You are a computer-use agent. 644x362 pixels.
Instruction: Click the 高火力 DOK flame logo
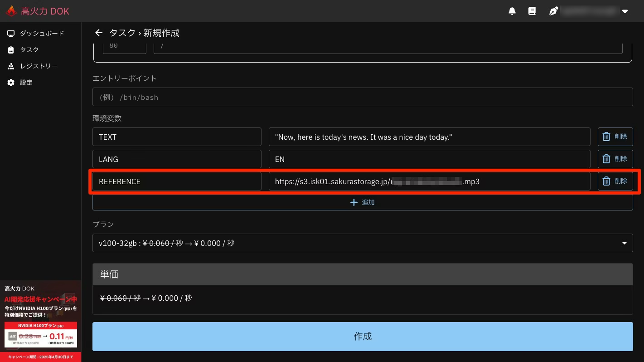pyautogui.click(x=11, y=11)
